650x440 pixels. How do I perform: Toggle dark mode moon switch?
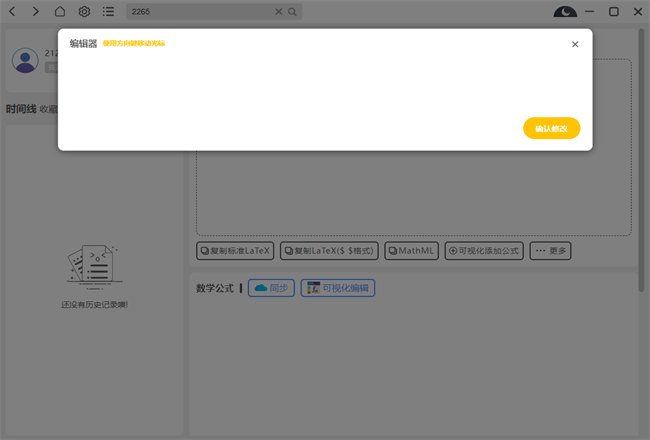click(x=566, y=12)
